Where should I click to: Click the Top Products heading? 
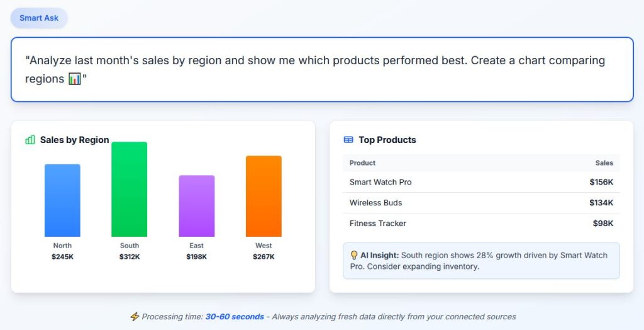[x=387, y=140]
